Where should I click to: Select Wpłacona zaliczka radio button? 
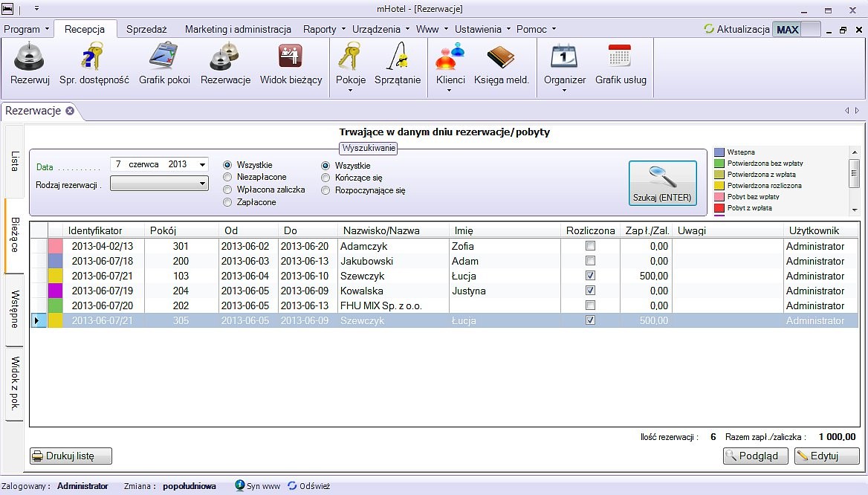(227, 190)
